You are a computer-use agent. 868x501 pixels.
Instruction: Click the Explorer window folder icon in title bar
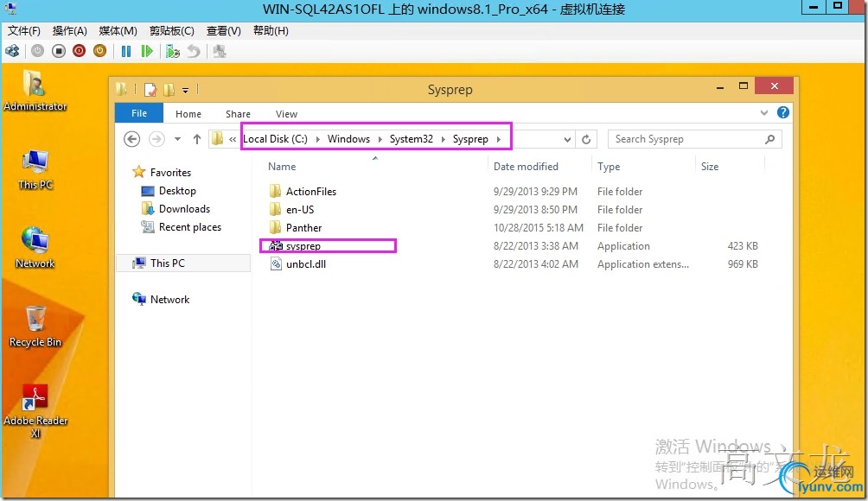122,89
